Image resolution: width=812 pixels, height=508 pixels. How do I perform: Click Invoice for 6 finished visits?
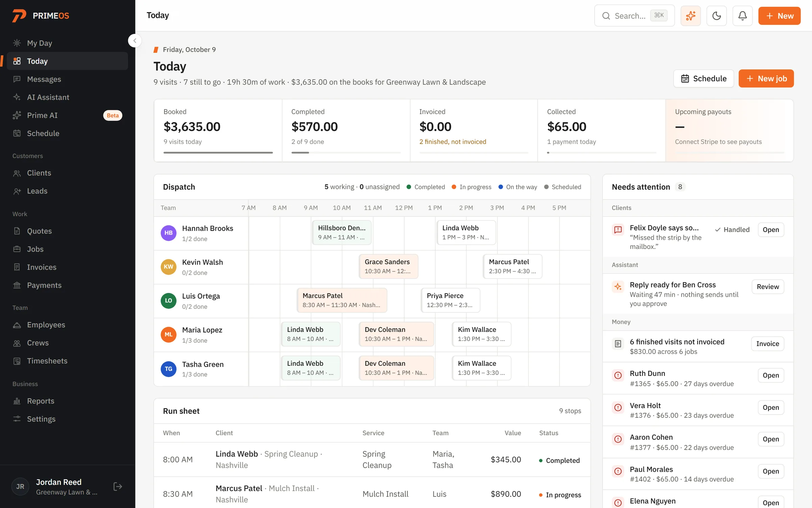click(x=767, y=344)
